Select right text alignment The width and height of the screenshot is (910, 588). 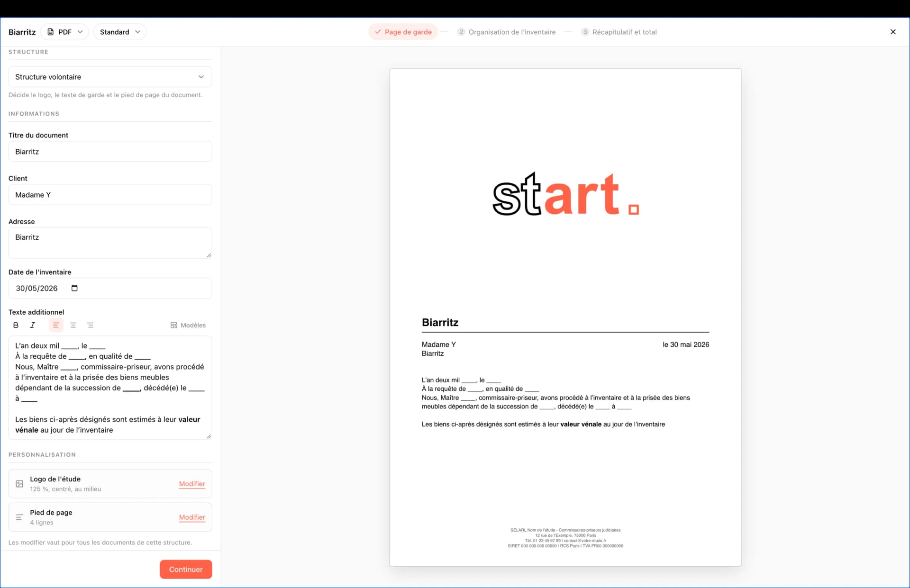pos(90,325)
